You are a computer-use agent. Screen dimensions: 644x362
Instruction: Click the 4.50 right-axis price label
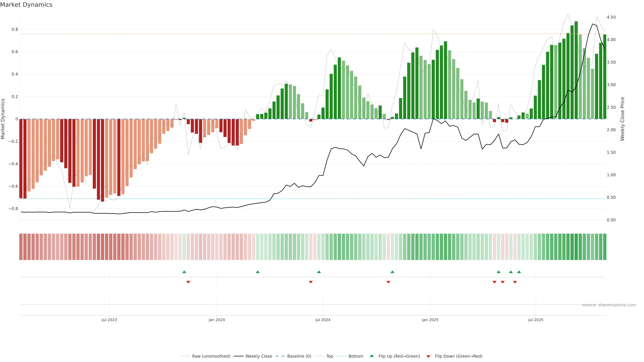click(x=611, y=17)
